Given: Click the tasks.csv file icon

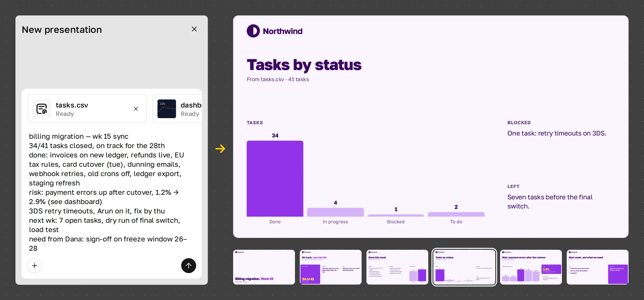Looking at the screenshot, I should pyautogui.click(x=42, y=109).
